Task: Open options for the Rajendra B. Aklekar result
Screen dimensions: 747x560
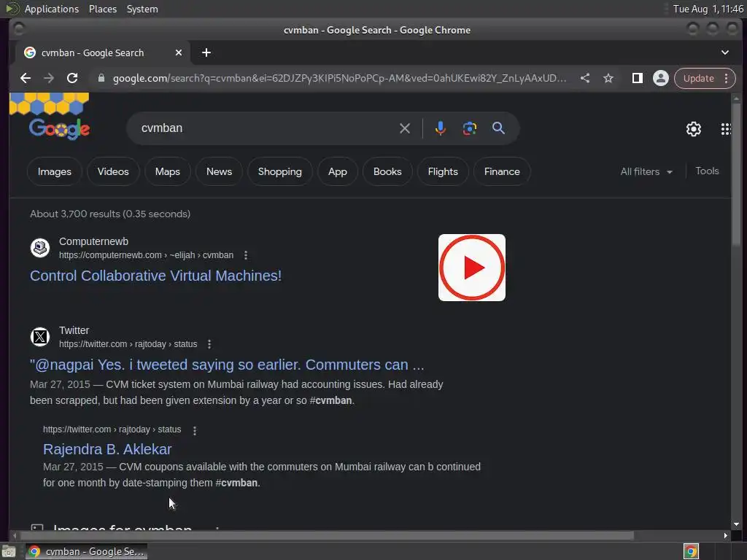Action: [x=194, y=430]
